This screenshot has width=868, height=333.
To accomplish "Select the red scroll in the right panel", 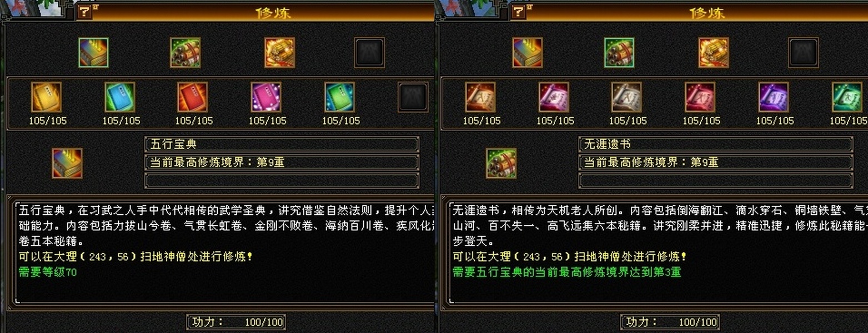I will [x=700, y=97].
